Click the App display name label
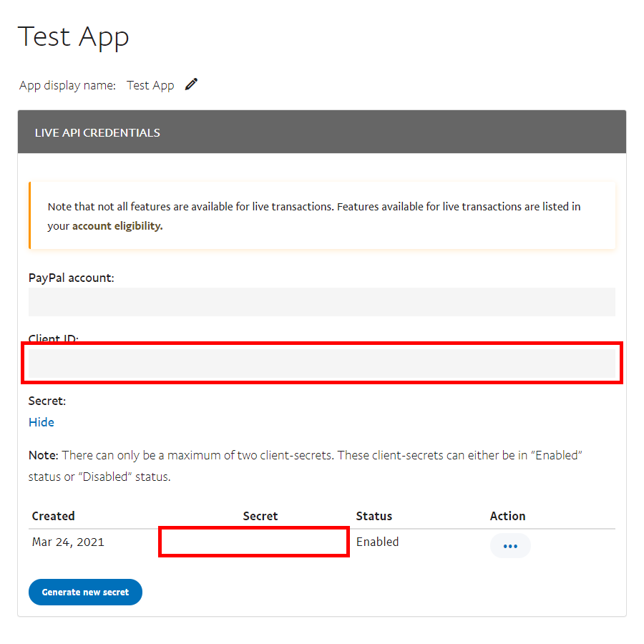Image resolution: width=644 pixels, height=644 pixels. pyautogui.click(x=67, y=85)
